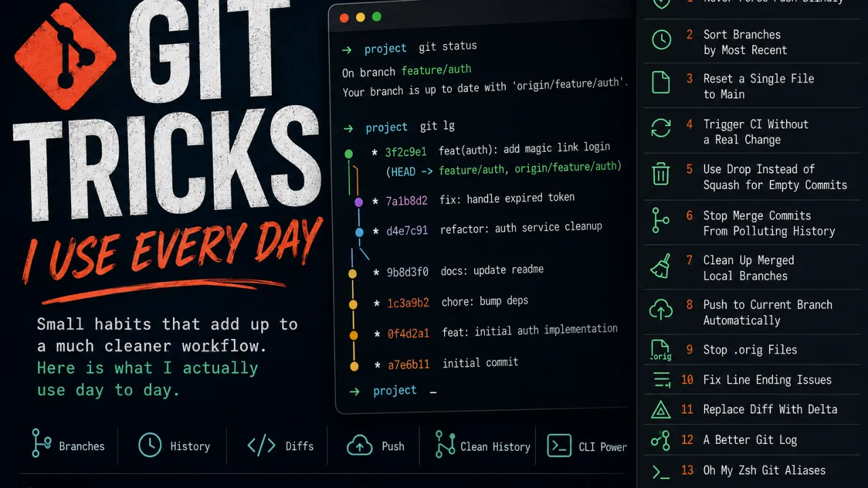Viewport: 868px width, 488px height.
Task: Click the delta triangle icon beside Replace Diff
Action: pos(660,409)
